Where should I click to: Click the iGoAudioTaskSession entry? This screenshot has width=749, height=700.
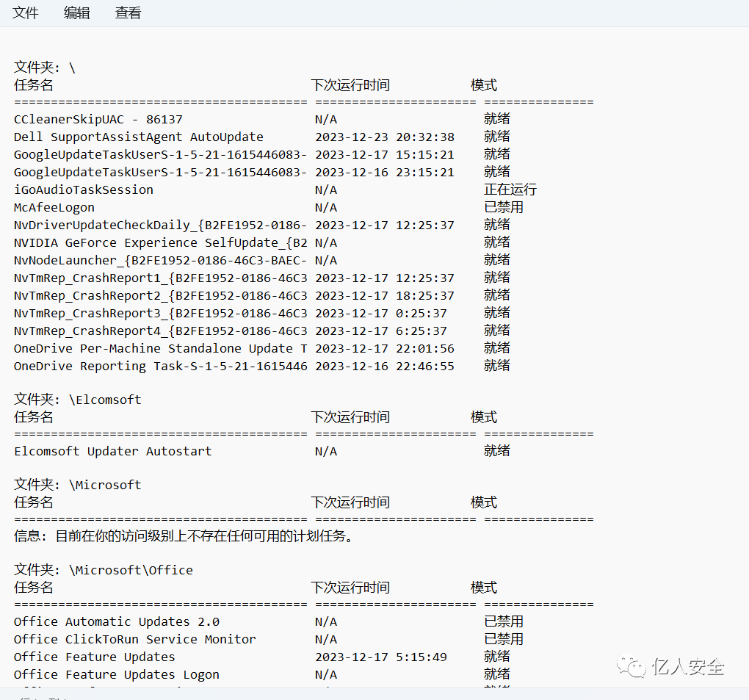(84, 190)
